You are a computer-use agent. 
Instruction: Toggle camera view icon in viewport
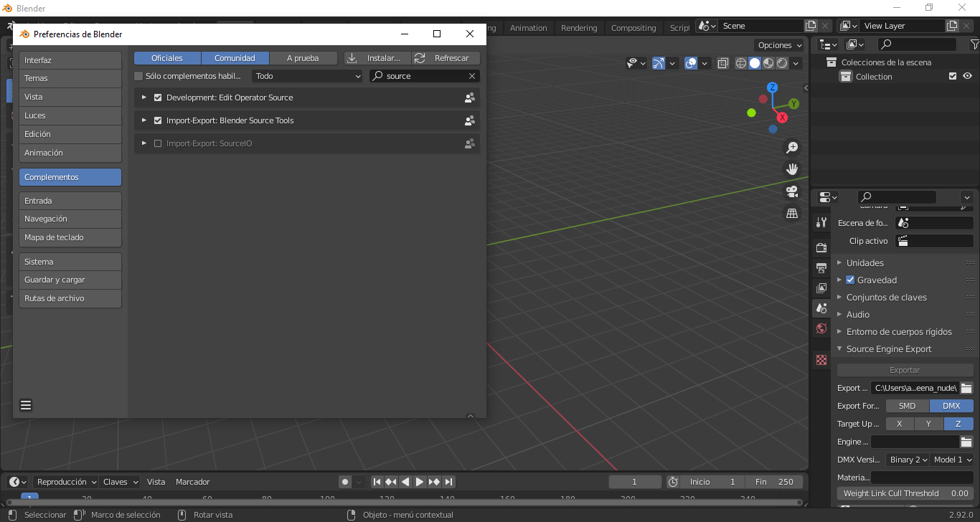coord(792,191)
